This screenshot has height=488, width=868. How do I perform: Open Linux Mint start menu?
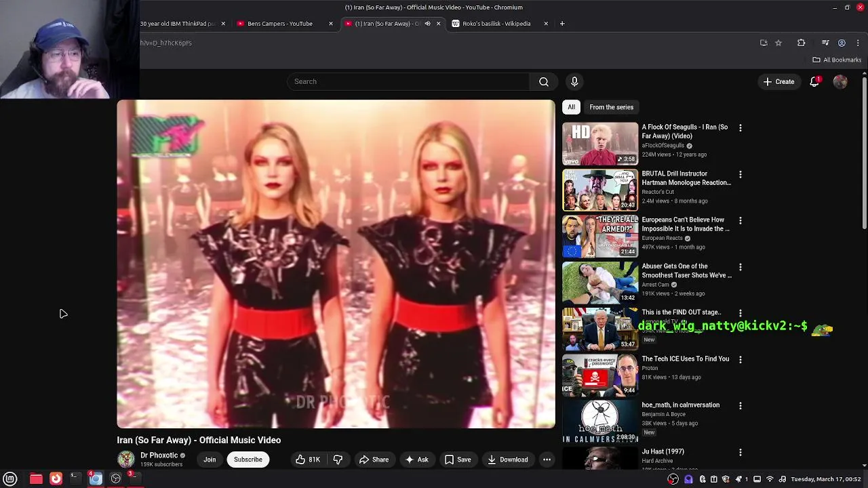point(10,479)
